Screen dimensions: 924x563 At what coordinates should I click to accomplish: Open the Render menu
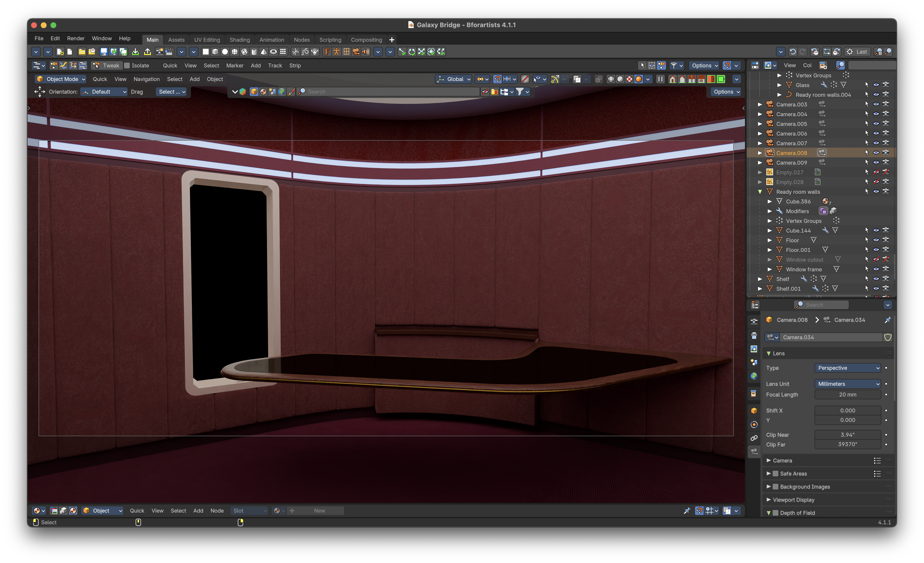point(76,38)
